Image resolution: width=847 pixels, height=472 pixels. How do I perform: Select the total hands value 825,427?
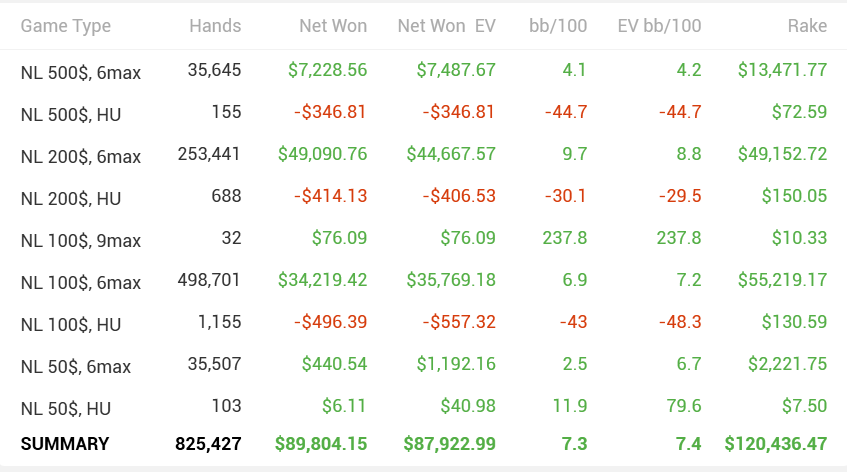(208, 444)
